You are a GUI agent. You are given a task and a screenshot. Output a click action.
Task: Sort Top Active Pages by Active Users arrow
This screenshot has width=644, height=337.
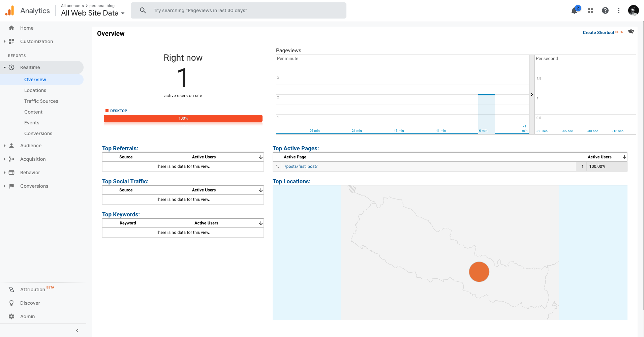click(624, 157)
